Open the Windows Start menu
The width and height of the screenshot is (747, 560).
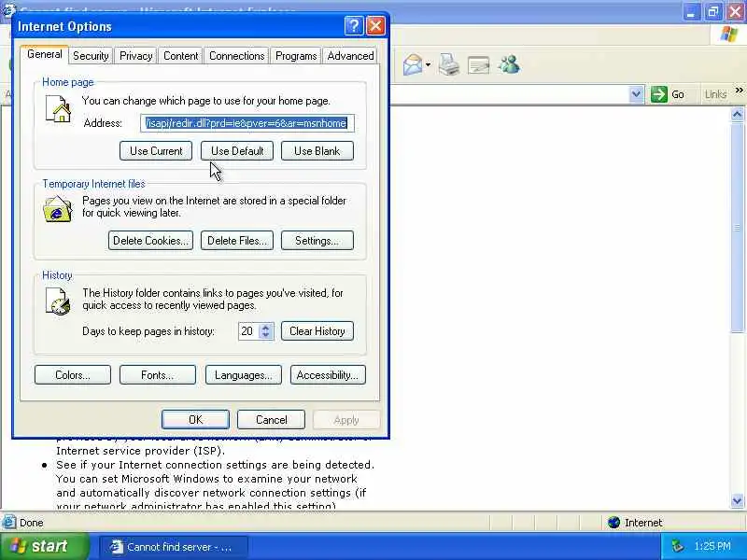(x=44, y=546)
